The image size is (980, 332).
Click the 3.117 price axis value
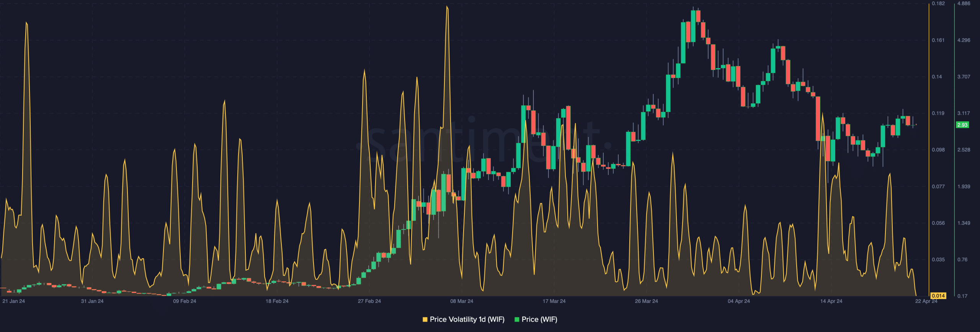964,113
